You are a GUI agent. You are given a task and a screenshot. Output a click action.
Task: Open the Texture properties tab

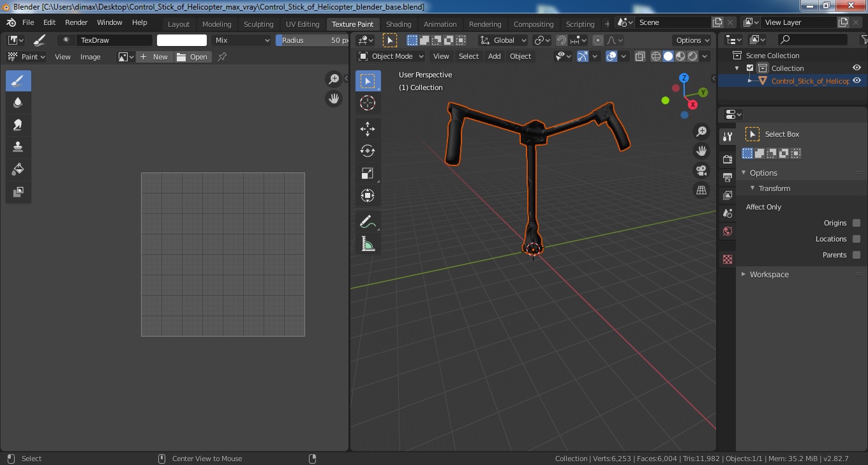click(x=727, y=259)
